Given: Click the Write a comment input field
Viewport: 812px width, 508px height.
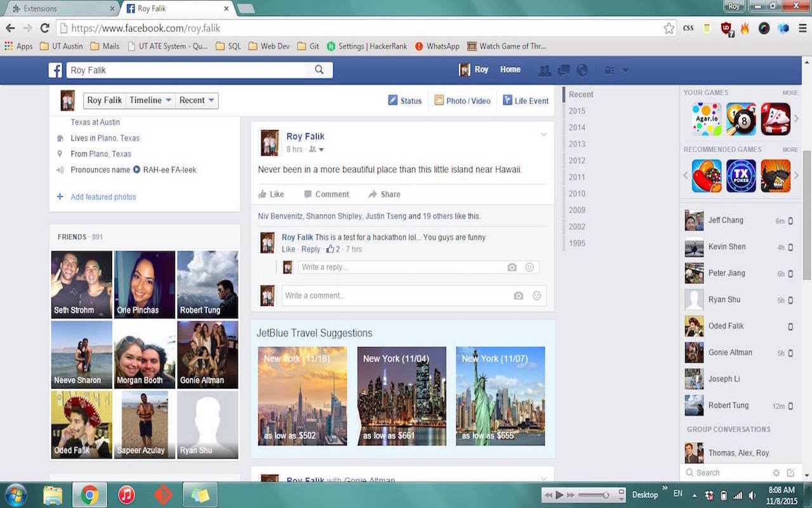Looking at the screenshot, I should point(414,296).
